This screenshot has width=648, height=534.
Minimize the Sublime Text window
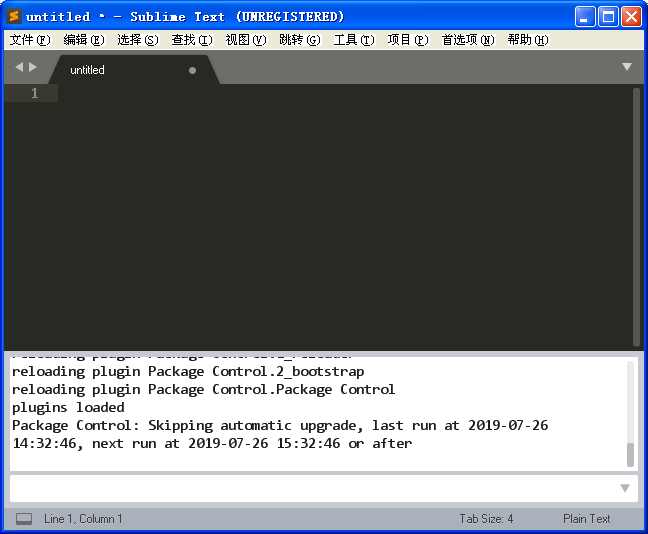click(x=585, y=17)
